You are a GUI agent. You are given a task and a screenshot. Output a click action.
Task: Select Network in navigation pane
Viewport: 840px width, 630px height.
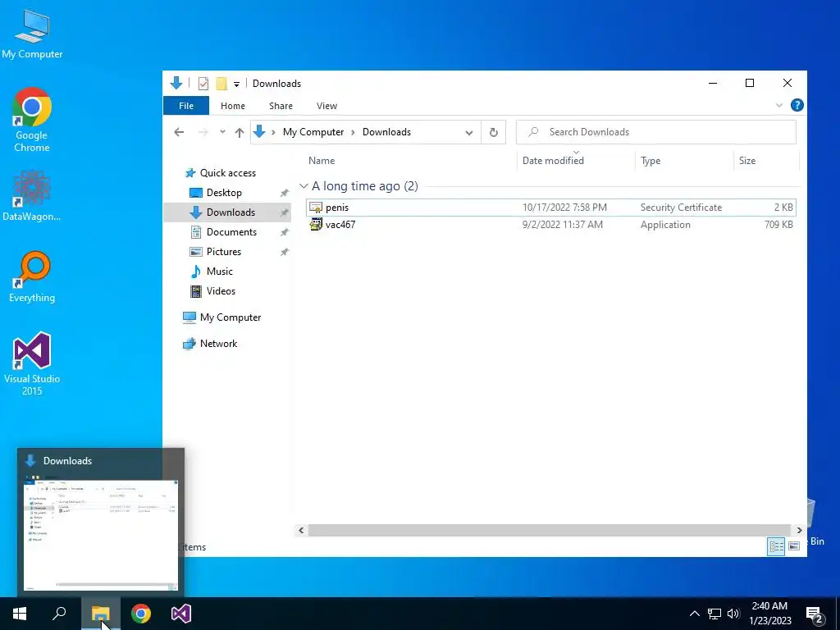tap(218, 344)
